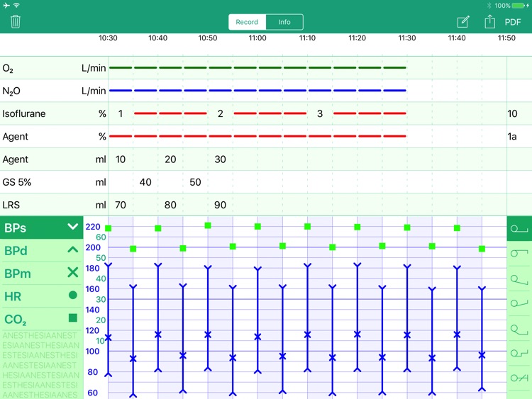Tap the share export icon
This screenshot has width=532, height=399.
coord(489,22)
